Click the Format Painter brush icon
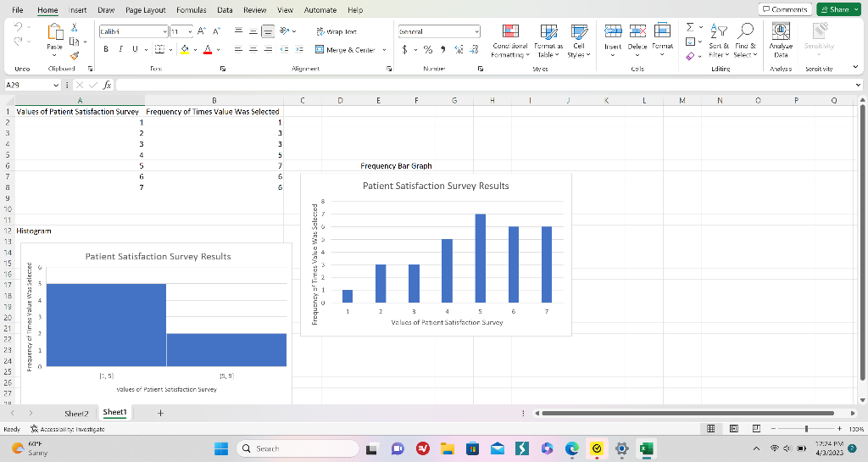This screenshot has height=462, width=868. click(74, 56)
